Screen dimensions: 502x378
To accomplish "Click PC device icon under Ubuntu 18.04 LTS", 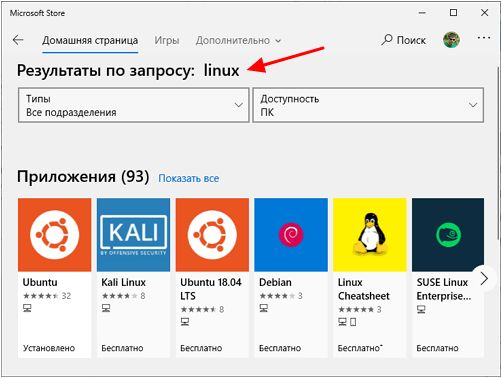I will pyautogui.click(x=185, y=322).
